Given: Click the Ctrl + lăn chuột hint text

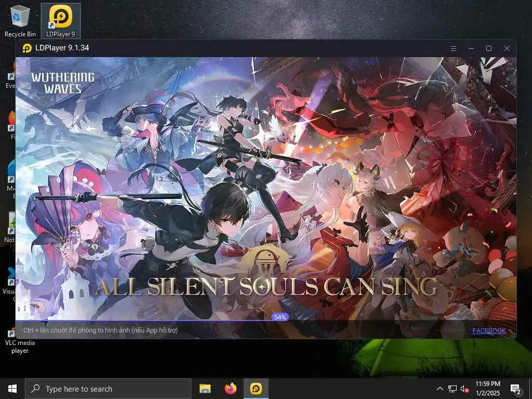Looking at the screenshot, I should tap(100, 330).
